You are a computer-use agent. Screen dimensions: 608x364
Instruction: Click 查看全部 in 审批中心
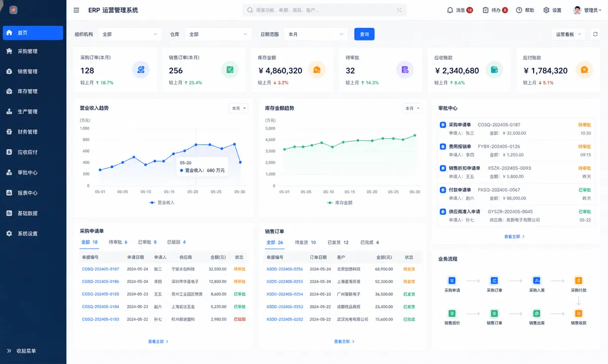click(x=514, y=236)
